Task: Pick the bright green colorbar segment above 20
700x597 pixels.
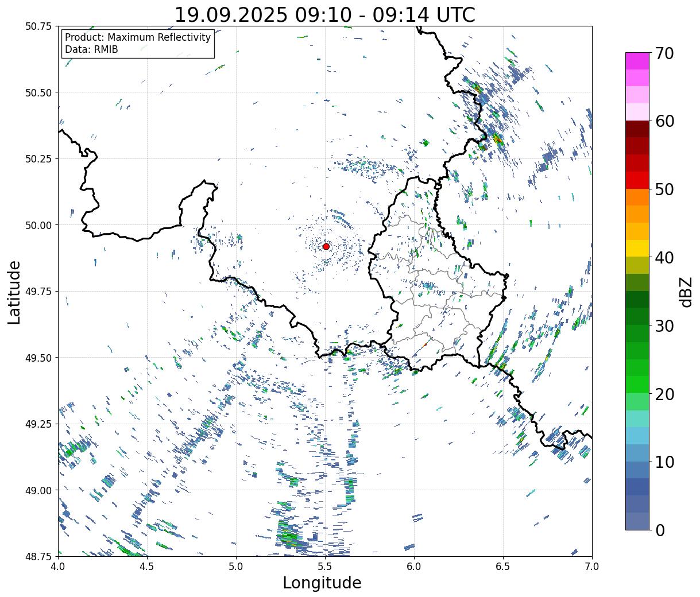Action: (x=637, y=385)
